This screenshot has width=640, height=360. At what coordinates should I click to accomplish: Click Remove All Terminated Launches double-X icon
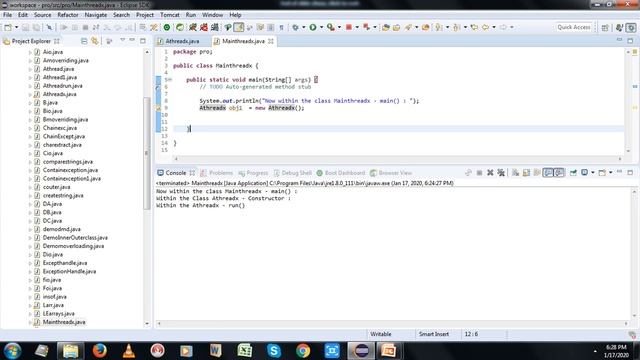501,173
